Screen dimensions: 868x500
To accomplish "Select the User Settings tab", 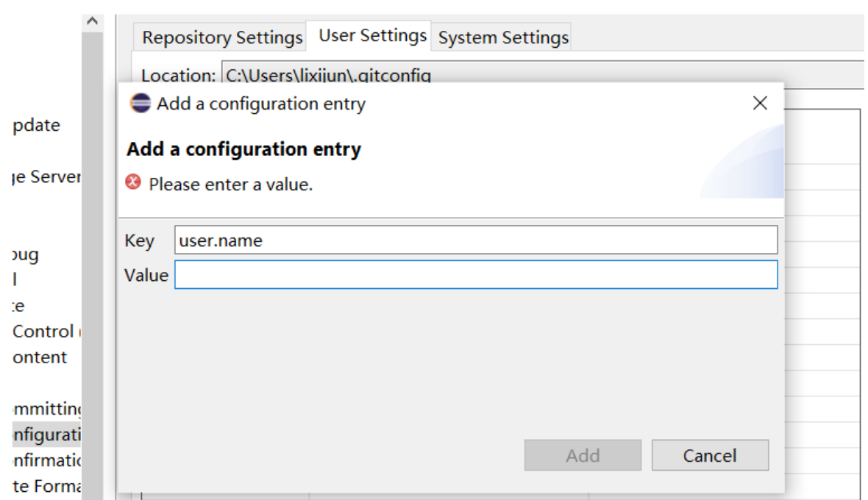I will [x=372, y=36].
